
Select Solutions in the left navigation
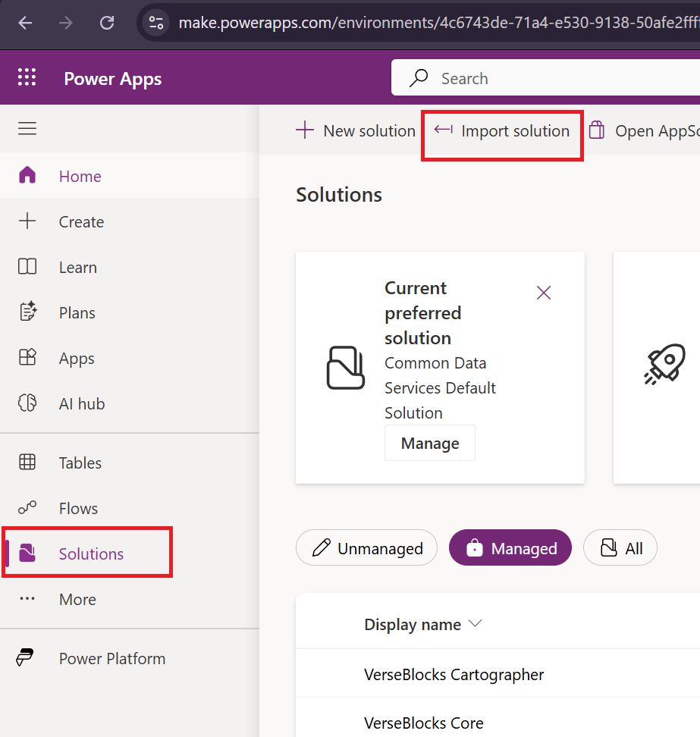(130, 554)
